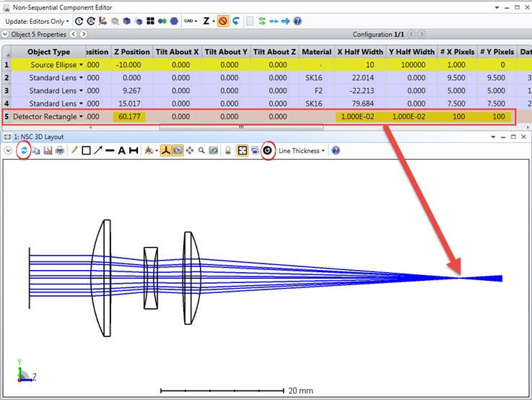Click the Tilt About X column header

pyautogui.click(x=177, y=52)
